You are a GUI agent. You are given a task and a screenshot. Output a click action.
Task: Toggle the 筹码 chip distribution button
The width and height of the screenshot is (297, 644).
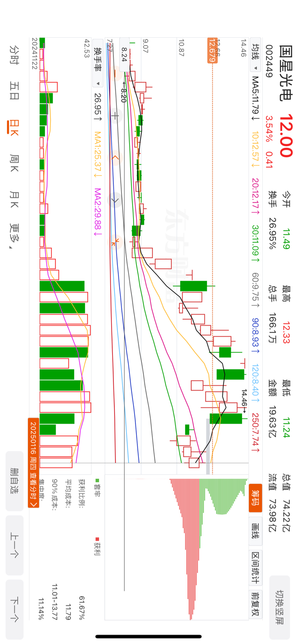256,498
